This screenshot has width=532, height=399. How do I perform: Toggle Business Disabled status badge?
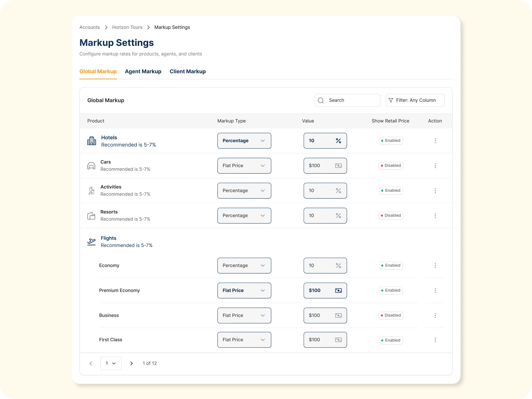[x=391, y=316]
